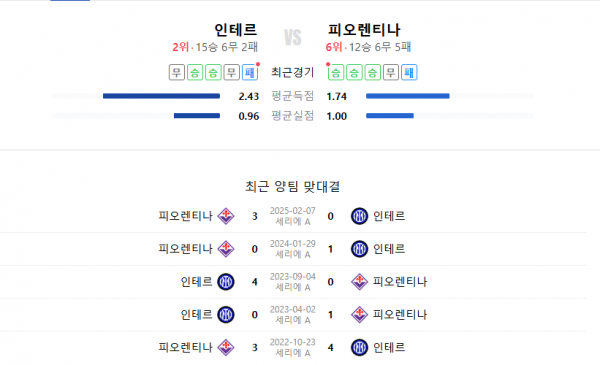
Task: Click Inter crest in the 2023-09-04 match row
Action: 226,282
